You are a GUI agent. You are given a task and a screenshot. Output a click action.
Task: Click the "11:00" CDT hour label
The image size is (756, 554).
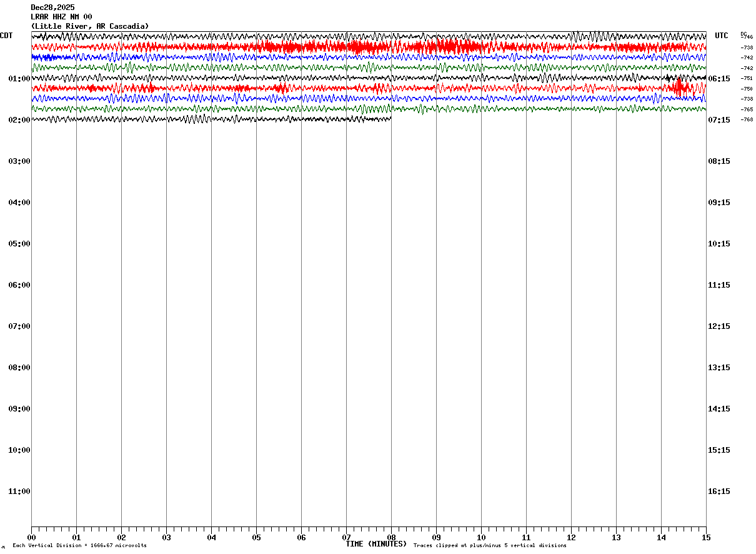pos(19,491)
